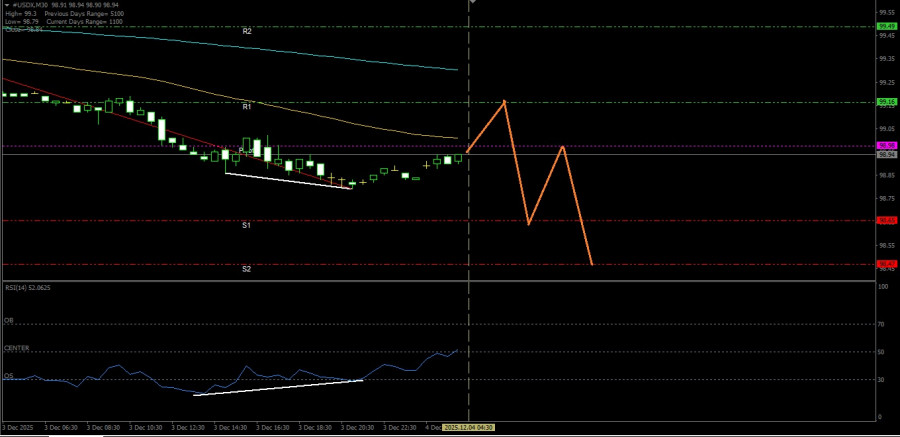Screen dimensions: 900x437
Task: Click the 3 Dec 16:30 time label
Action: pyautogui.click(x=272, y=428)
